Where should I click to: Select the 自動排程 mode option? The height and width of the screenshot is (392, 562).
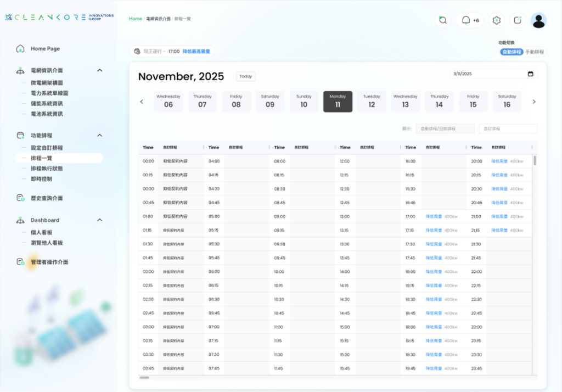pos(512,52)
